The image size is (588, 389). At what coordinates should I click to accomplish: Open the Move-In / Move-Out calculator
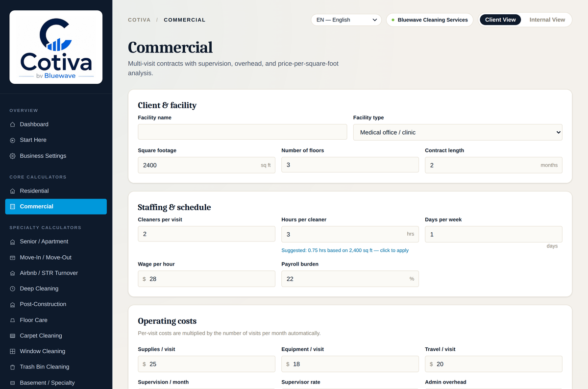click(56, 257)
